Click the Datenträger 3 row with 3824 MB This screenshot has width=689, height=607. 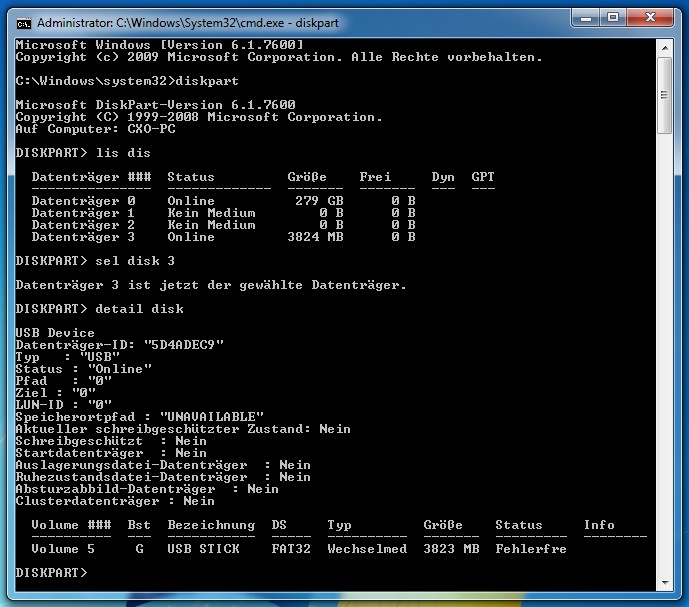(x=222, y=237)
